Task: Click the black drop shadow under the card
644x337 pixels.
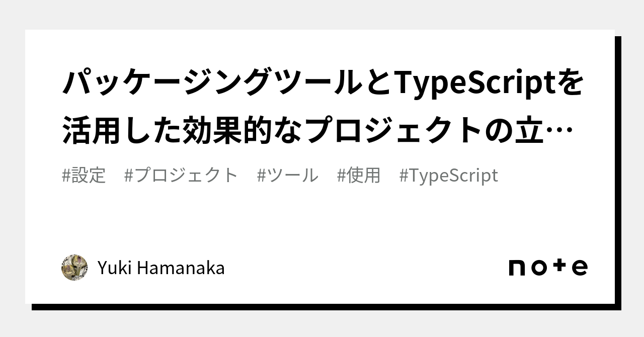Action: (322, 307)
